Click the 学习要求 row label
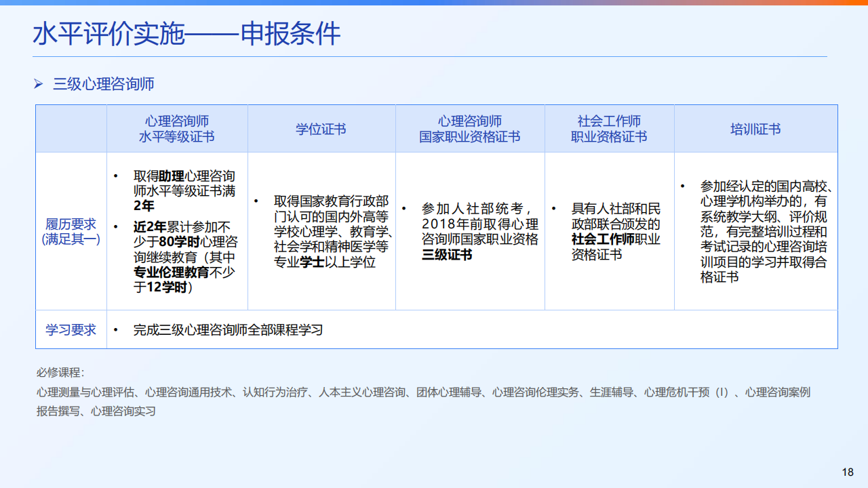The image size is (868, 488). 71,329
